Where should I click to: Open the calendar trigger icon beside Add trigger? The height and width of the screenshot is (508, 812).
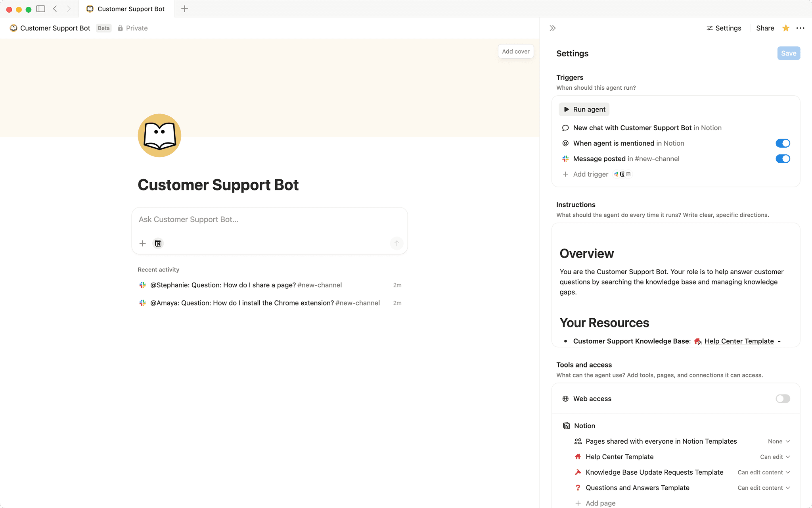[x=629, y=174]
